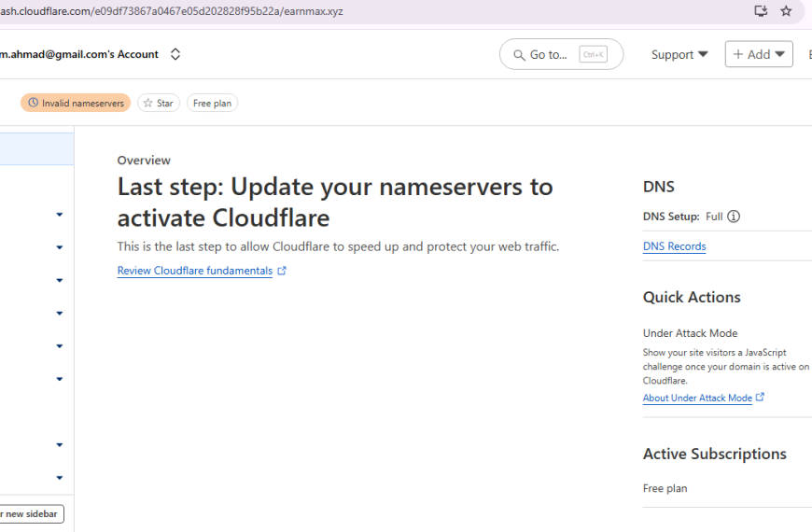
Task: Expand the seventh sidebar section arrow
Action: pos(60,445)
